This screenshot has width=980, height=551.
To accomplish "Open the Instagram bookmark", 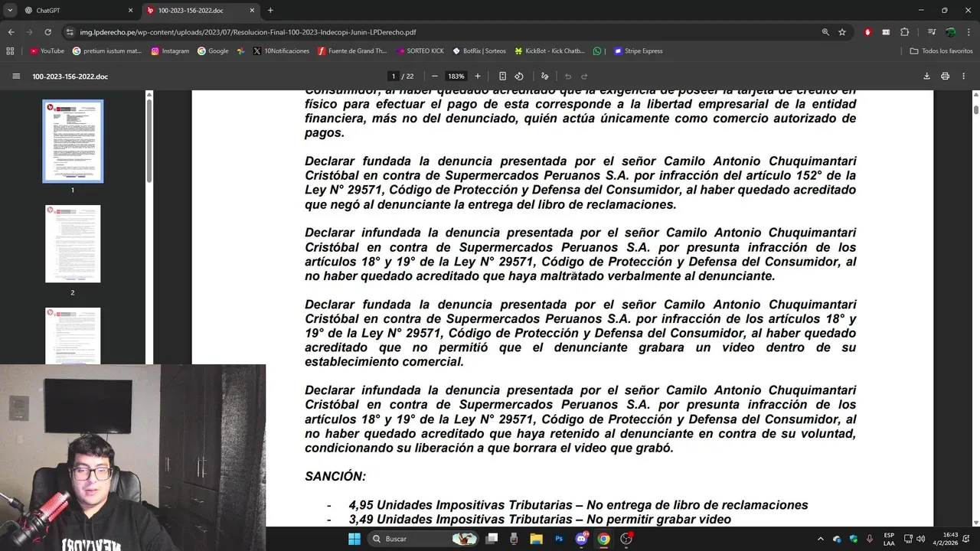I will [170, 51].
